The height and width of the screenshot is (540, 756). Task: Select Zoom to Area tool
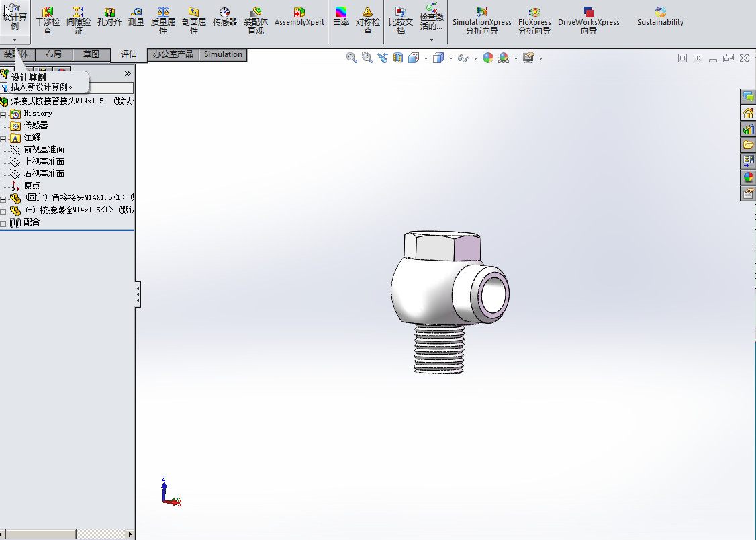click(367, 58)
